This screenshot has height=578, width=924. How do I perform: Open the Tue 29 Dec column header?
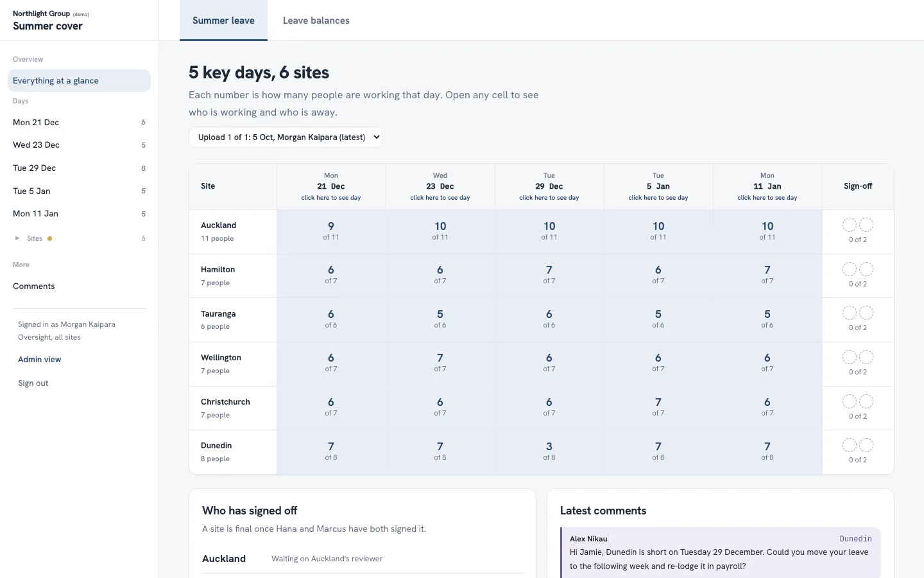549,186
